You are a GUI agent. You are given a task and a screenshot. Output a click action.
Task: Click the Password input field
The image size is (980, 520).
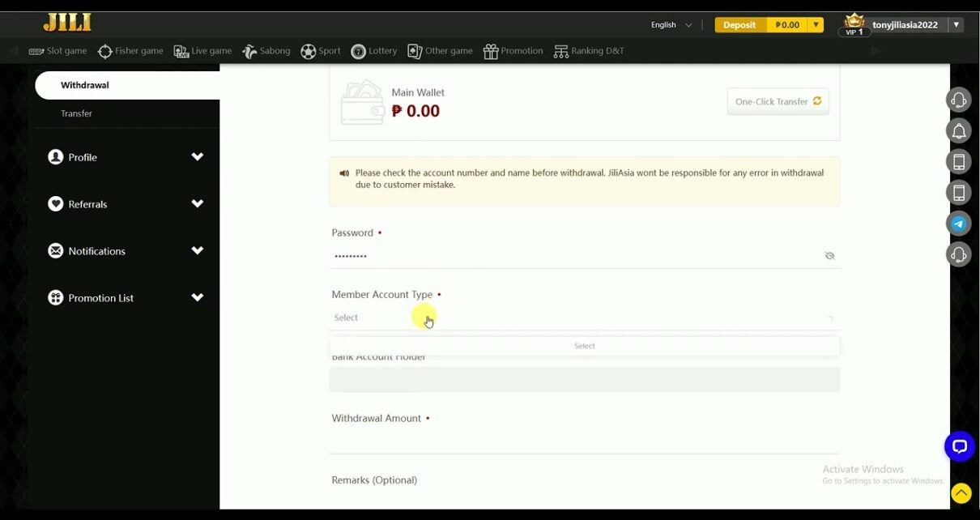pos(584,256)
